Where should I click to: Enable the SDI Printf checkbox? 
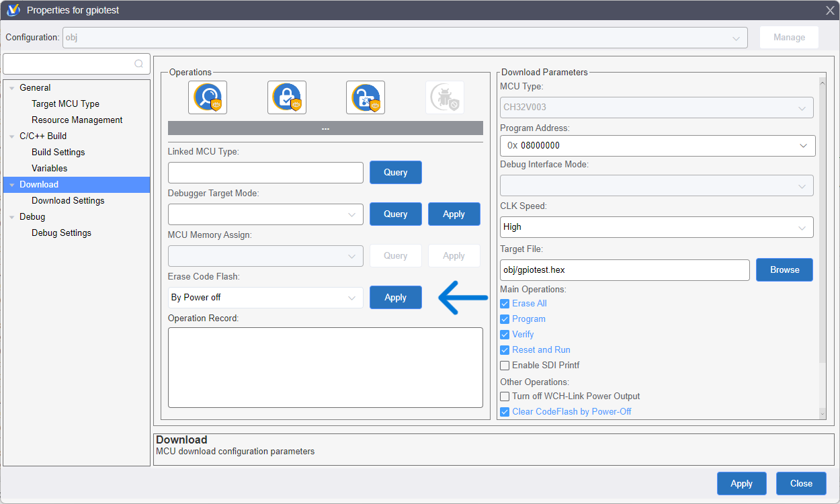click(505, 366)
